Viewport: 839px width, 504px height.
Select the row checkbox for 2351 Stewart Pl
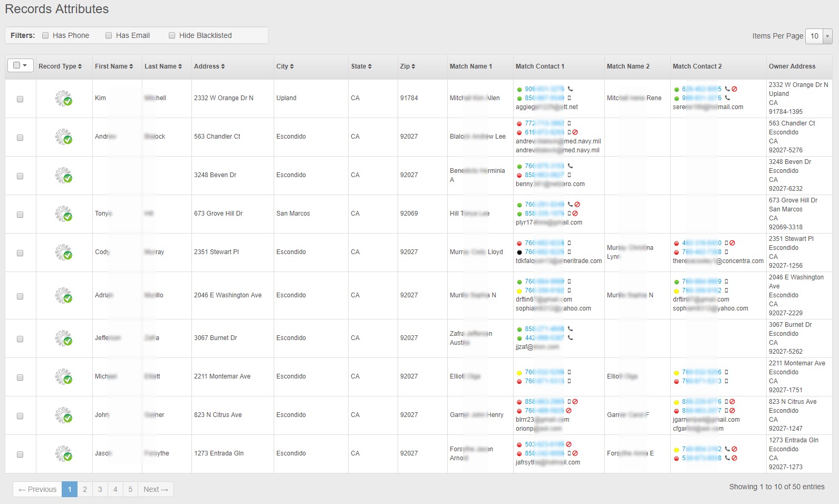(x=20, y=253)
